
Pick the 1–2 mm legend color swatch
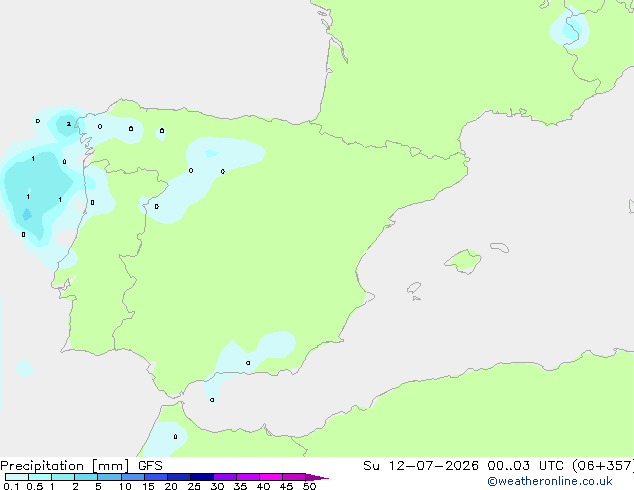(63, 477)
